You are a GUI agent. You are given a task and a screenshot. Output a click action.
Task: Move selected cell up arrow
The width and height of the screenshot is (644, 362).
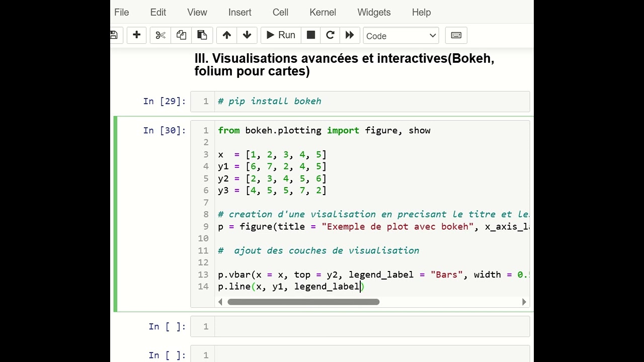pyautogui.click(x=227, y=35)
